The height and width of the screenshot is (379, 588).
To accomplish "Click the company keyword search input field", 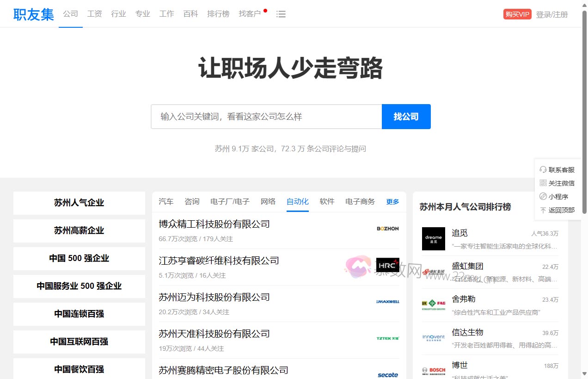I will (x=266, y=117).
